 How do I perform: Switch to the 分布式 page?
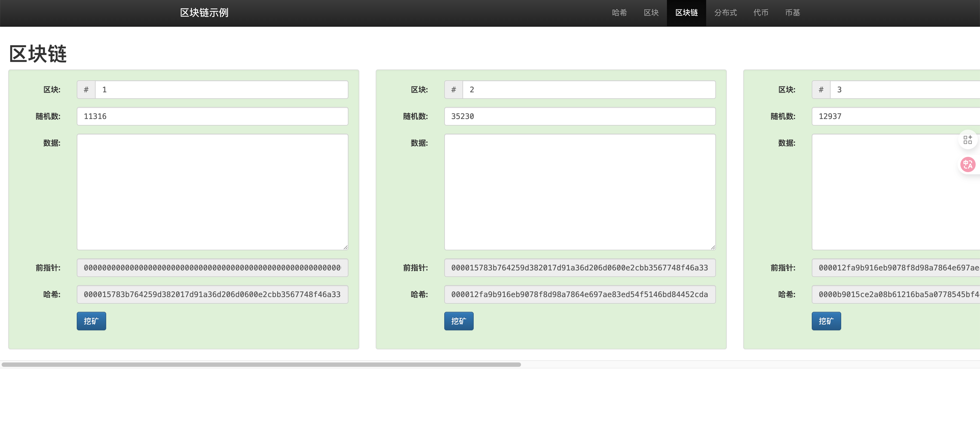(725, 13)
